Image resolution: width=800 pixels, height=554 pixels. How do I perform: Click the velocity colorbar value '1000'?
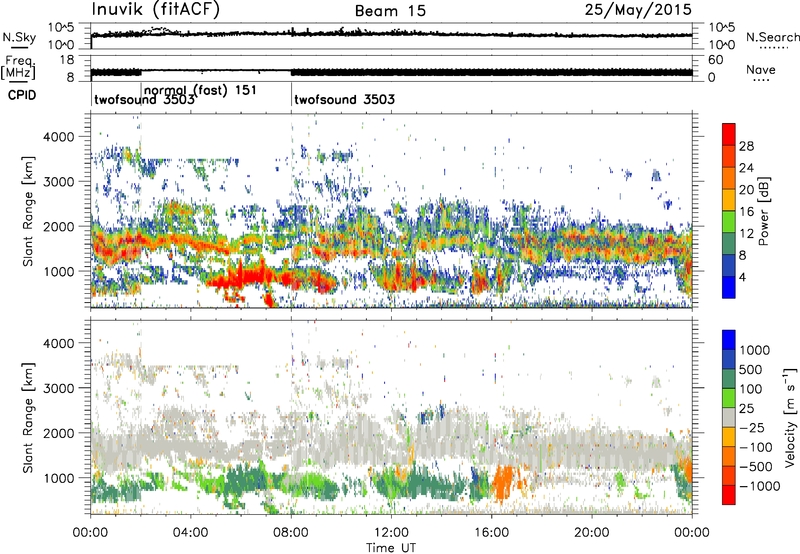point(755,350)
